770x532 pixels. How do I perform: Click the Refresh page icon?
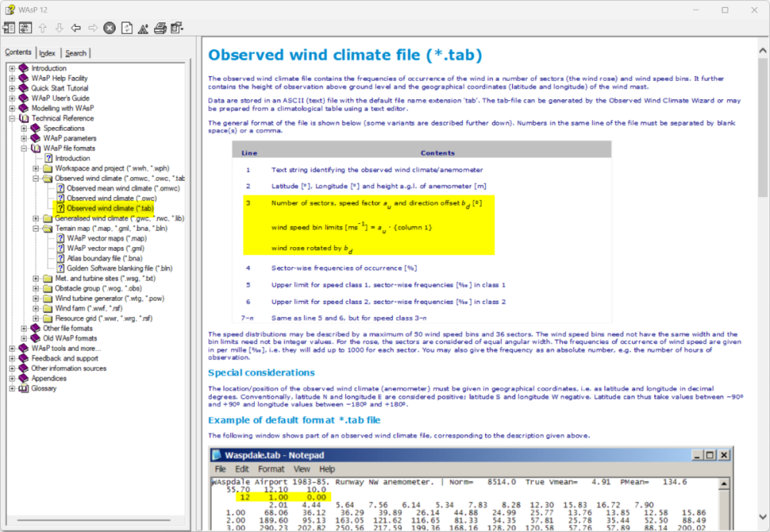pos(126,28)
